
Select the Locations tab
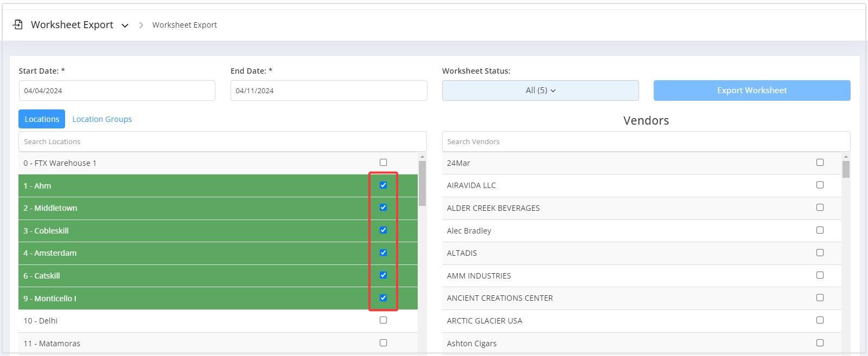tap(42, 119)
